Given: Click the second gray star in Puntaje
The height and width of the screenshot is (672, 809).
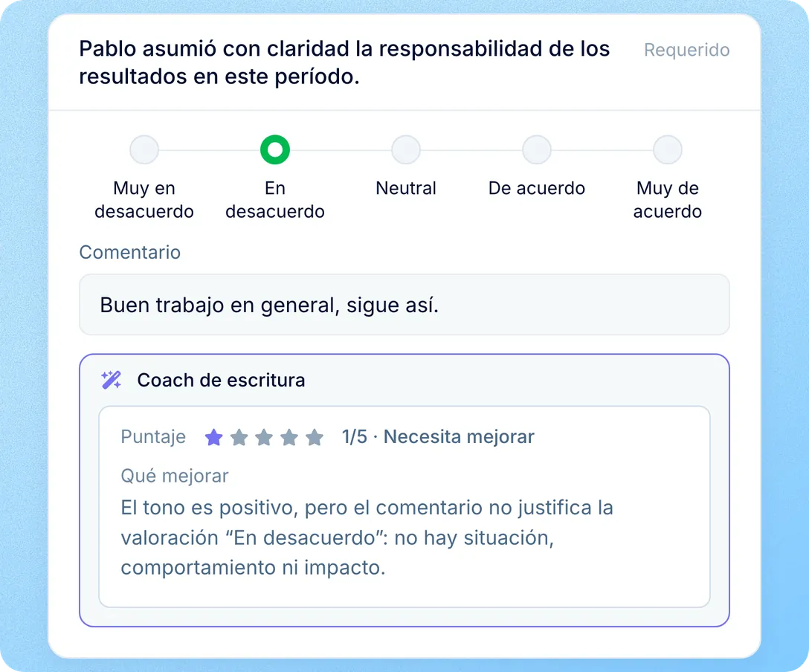Looking at the screenshot, I should 239,437.
